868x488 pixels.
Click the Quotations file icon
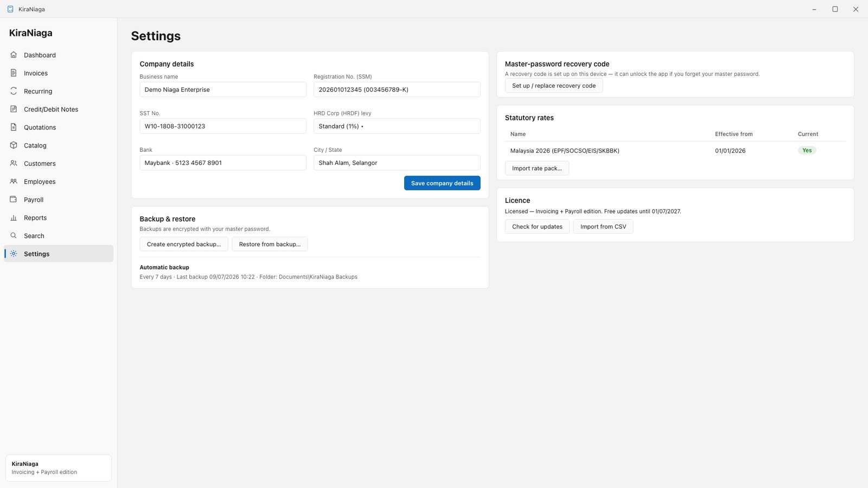(14, 127)
